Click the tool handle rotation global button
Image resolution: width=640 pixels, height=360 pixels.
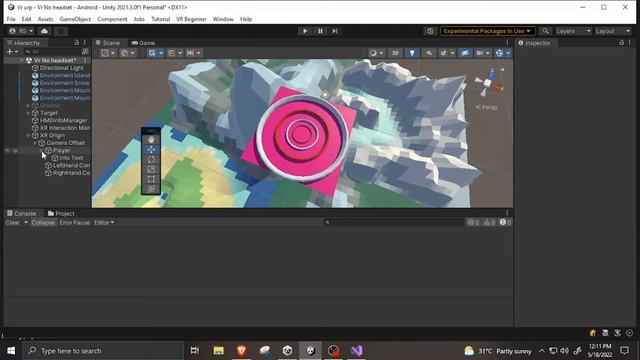click(127, 53)
